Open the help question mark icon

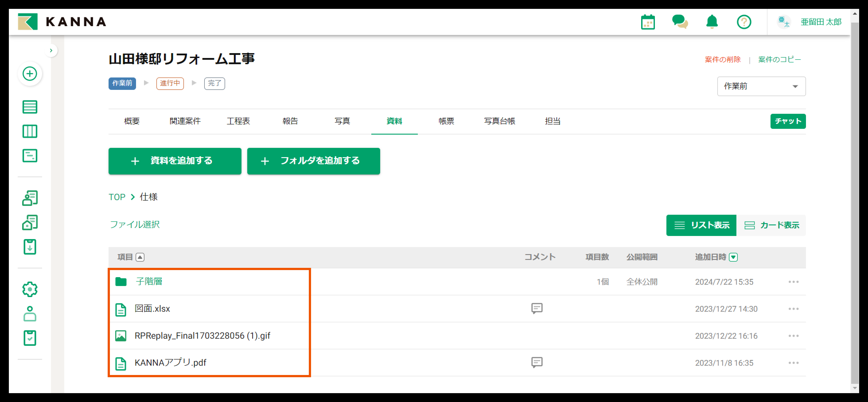pyautogui.click(x=744, y=22)
